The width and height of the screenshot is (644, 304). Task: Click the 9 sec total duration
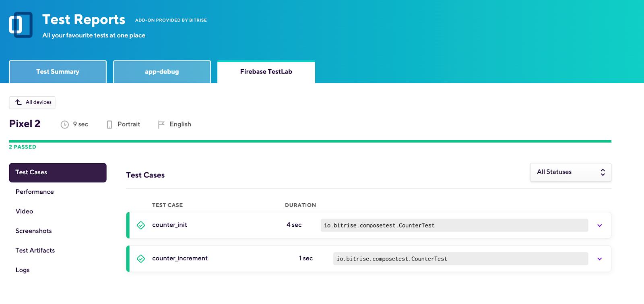[x=80, y=124]
